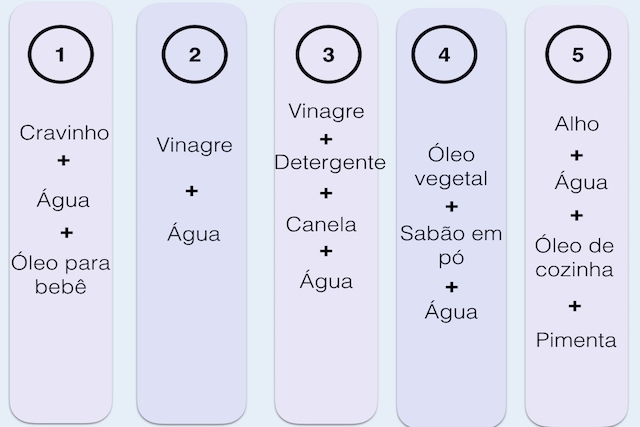Select the word Cravinho in column one
Image resolution: width=640 pixels, height=427 pixels.
click(64, 133)
